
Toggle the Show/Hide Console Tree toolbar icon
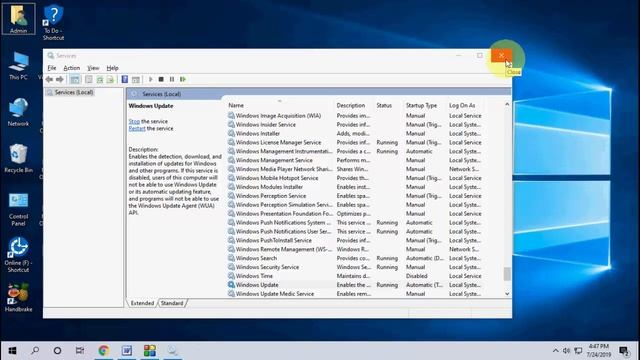tap(75, 79)
